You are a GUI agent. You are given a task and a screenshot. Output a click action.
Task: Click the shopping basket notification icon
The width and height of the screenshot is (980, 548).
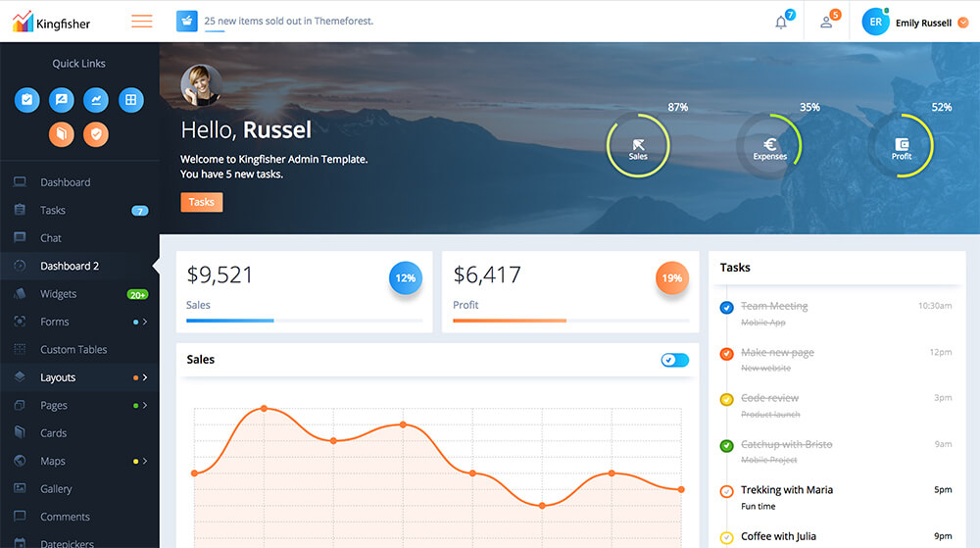pos(187,21)
